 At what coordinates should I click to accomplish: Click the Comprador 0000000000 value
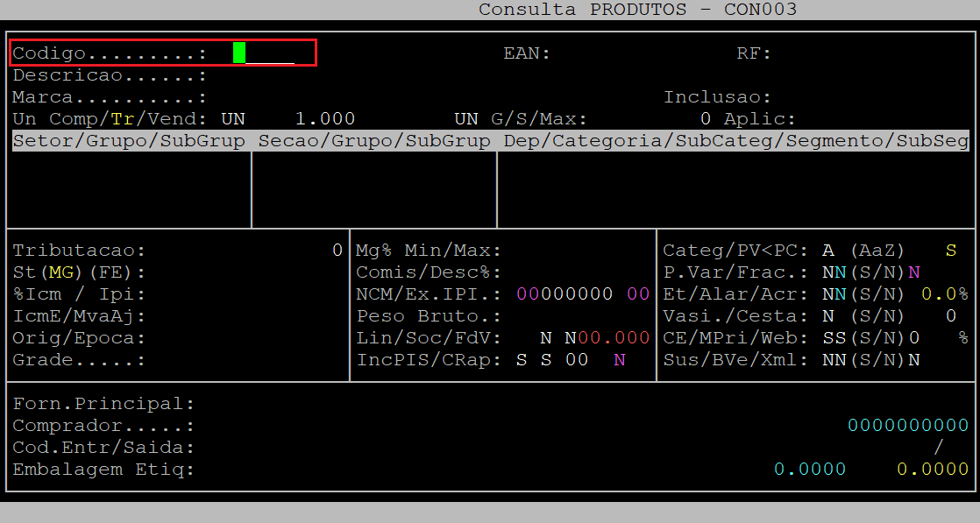tap(907, 426)
